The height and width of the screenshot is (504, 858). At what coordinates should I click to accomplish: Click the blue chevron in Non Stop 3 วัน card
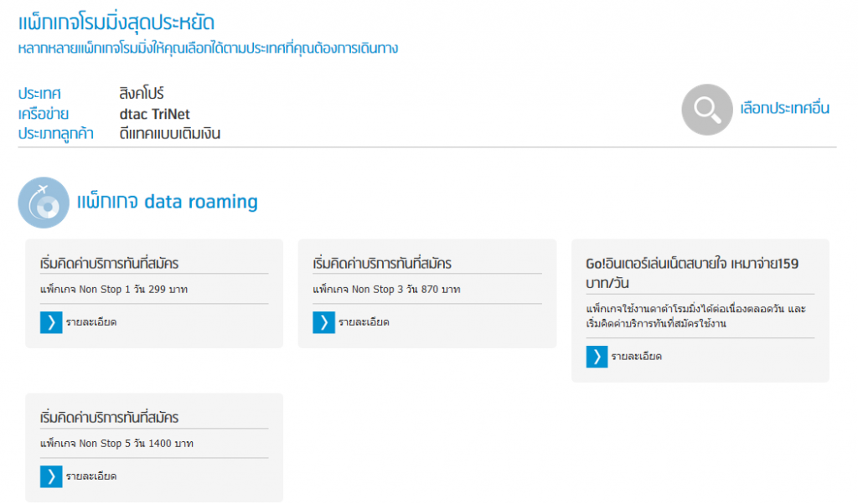pos(323,322)
